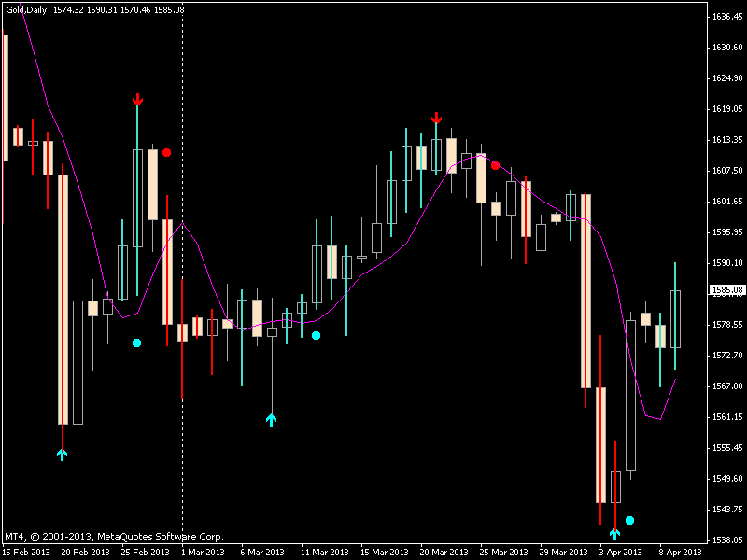Viewport: 747px width, 560px height.
Task: Click the 8 Apr 2013 date label
Action: (x=681, y=553)
